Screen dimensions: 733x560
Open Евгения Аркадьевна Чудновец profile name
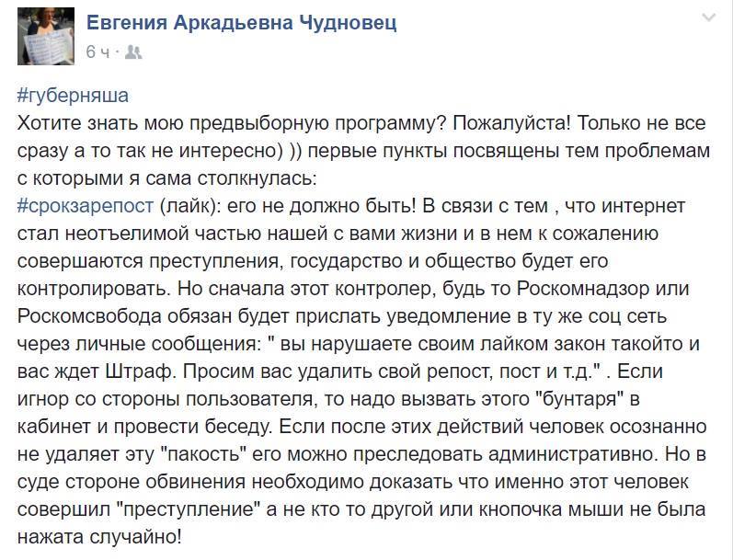point(241,24)
